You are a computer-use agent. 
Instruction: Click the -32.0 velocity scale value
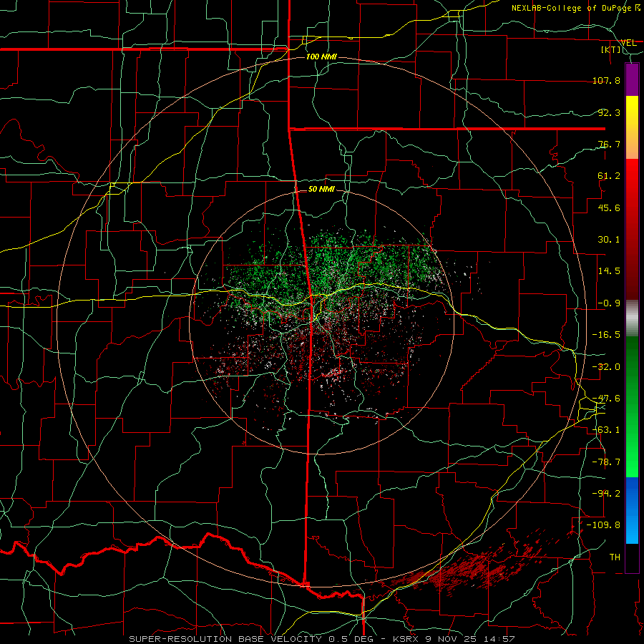(606, 367)
